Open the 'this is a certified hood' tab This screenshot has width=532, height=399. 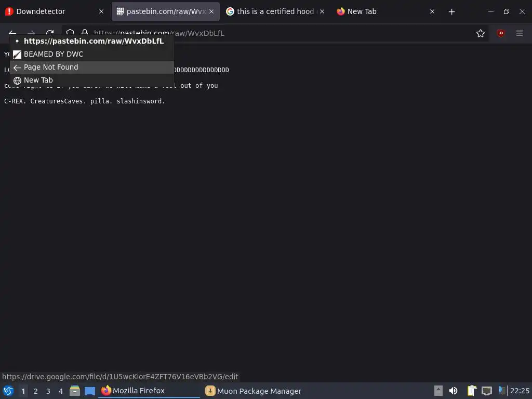(x=275, y=11)
